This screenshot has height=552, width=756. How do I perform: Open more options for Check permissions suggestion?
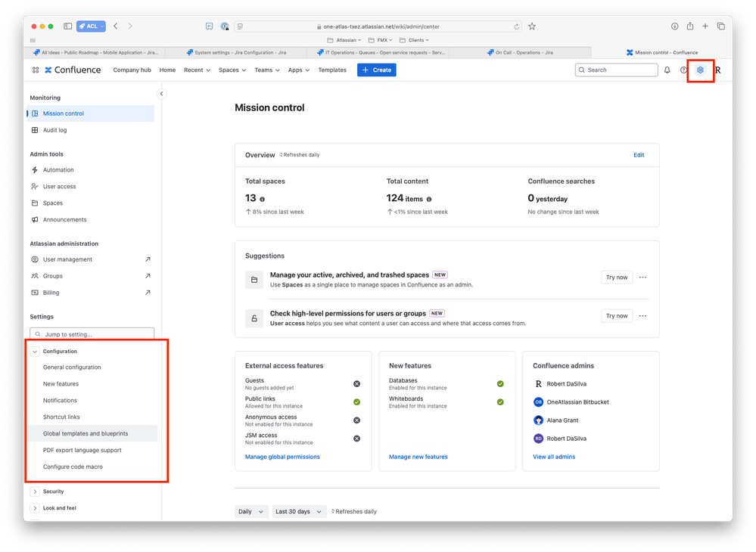[x=642, y=316]
